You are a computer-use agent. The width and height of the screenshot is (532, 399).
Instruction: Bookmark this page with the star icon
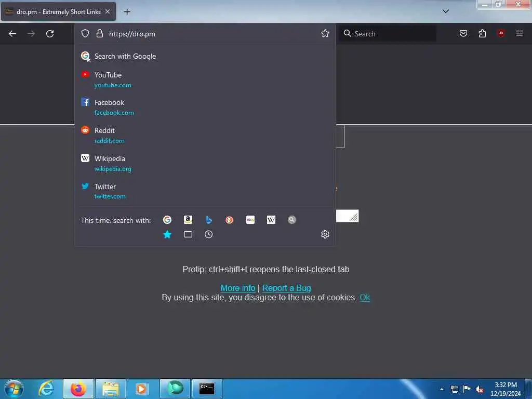(x=325, y=33)
